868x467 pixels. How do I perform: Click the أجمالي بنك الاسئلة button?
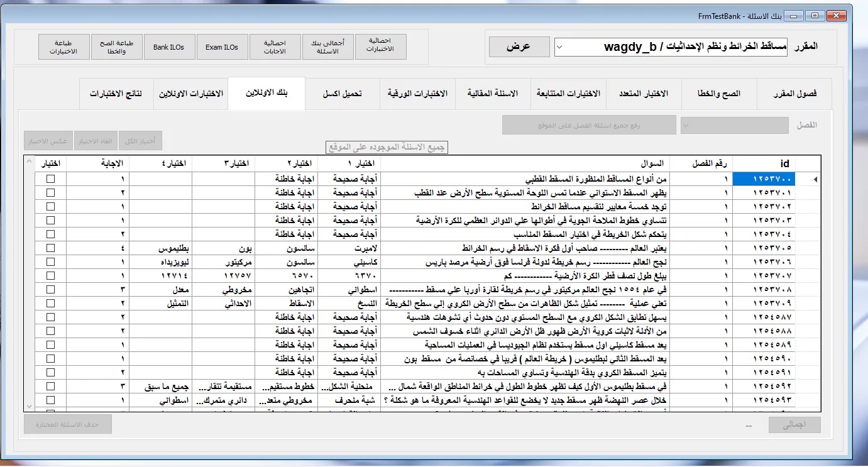tap(327, 47)
